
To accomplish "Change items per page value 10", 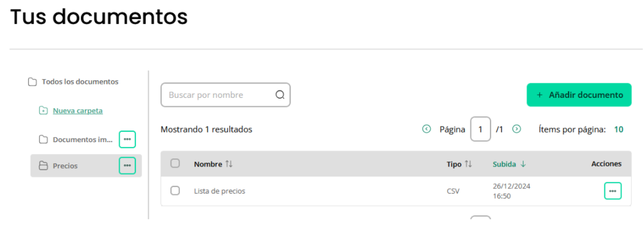I will click(618, 129).
